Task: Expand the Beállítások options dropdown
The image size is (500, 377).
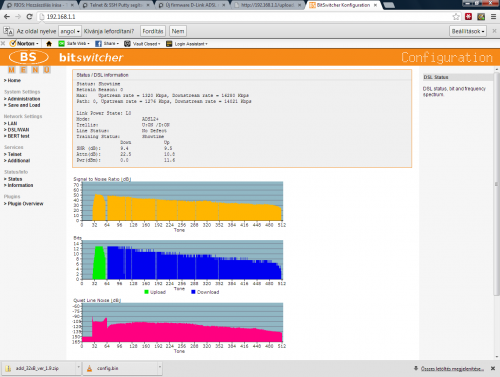Action: pyautogui.click(x=468, y=31)
